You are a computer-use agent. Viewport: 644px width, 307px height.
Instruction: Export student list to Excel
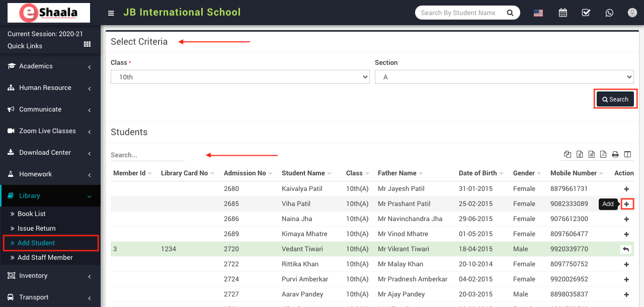(580, 155)
